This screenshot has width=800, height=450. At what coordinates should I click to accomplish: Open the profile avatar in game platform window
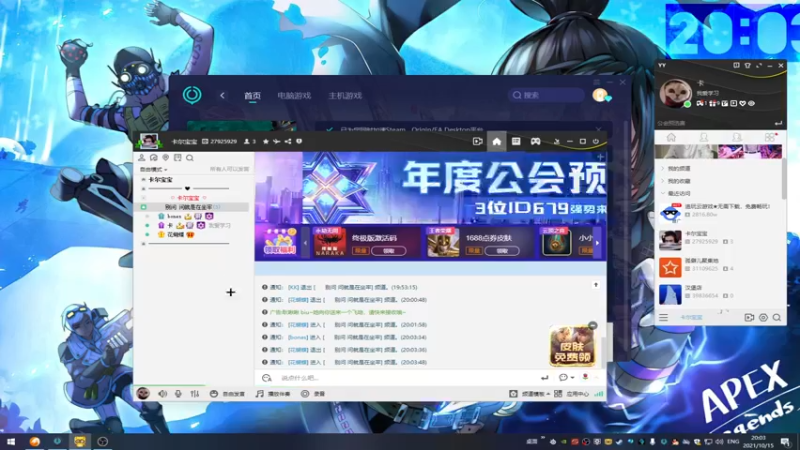coord(601,95)
